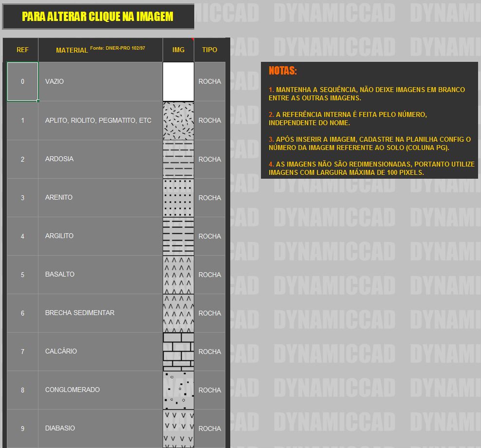Click the APLITO, RIOLITO pattern image
Screen dimensions: 481x448
point(178,121)
